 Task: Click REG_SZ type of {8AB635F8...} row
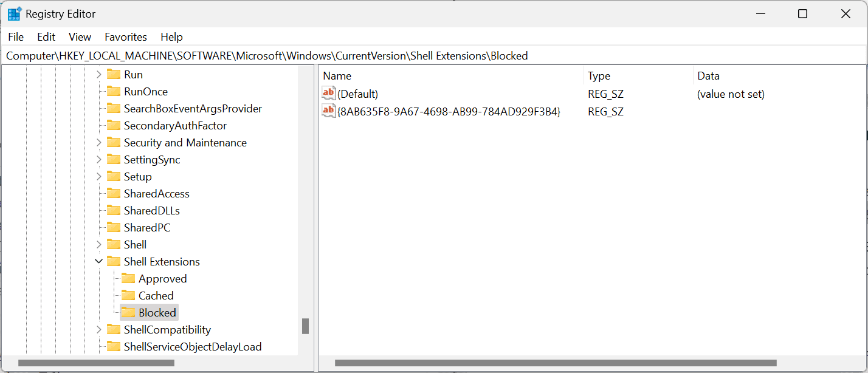[605, 112]
